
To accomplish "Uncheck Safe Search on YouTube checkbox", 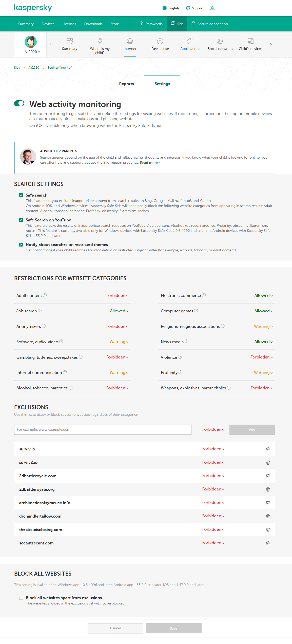I will pos(21,220).
